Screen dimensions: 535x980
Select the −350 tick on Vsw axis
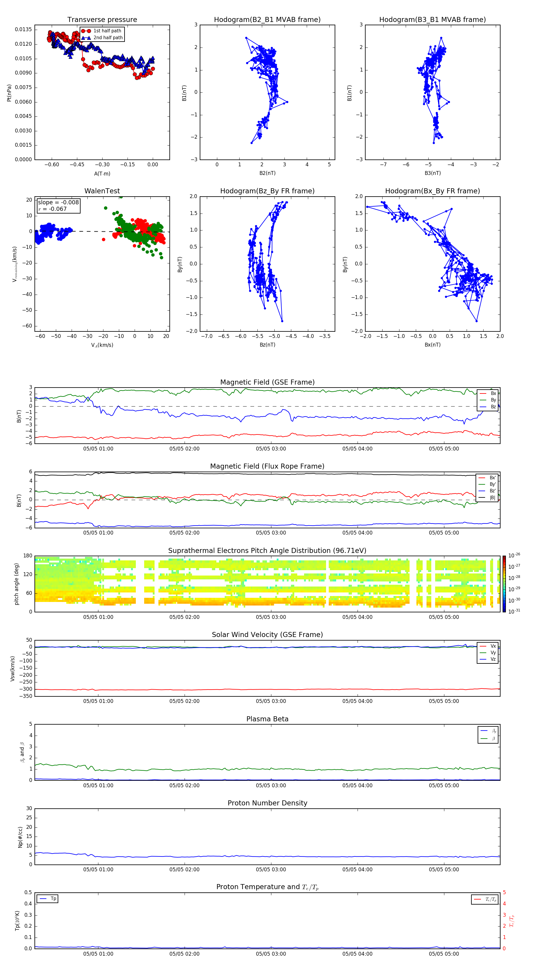26,696
